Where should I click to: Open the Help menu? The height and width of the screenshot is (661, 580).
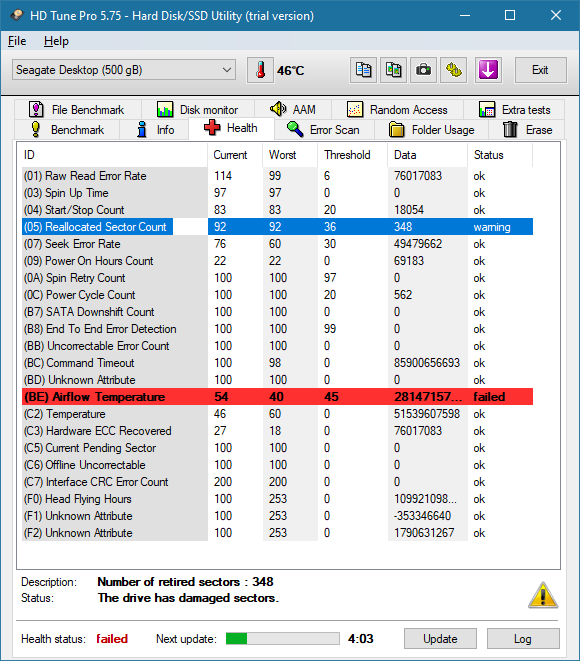(x=56, y=41)
